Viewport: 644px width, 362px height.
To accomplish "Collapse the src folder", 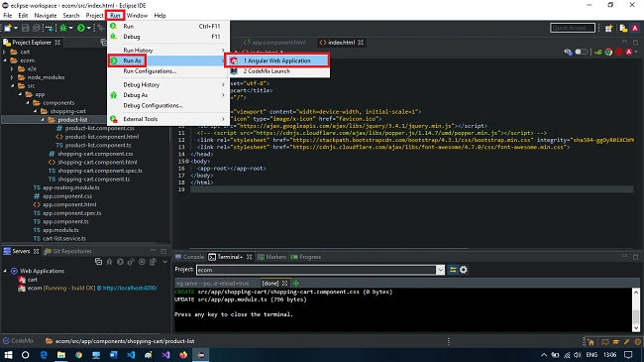I will pyautogui.click(x=12, y=86).
